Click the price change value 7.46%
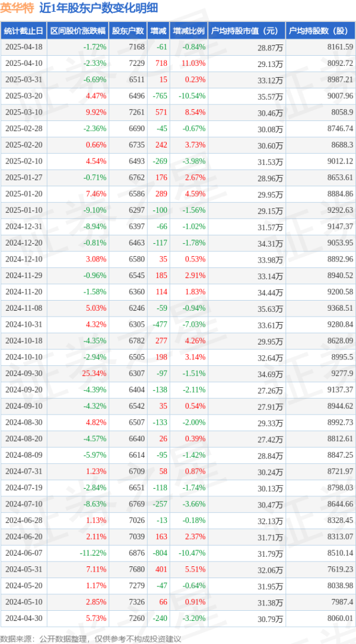 click(x=96, y=195)
